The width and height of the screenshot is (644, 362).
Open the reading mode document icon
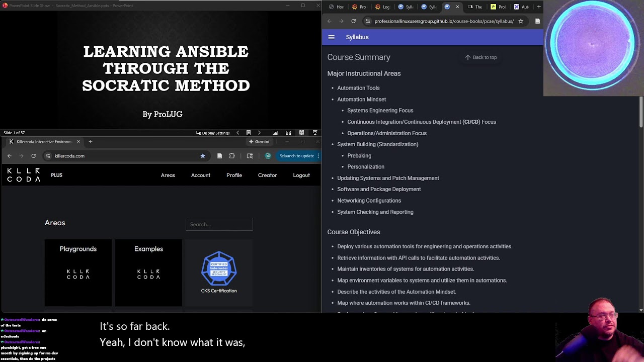(x=219, y=156)
